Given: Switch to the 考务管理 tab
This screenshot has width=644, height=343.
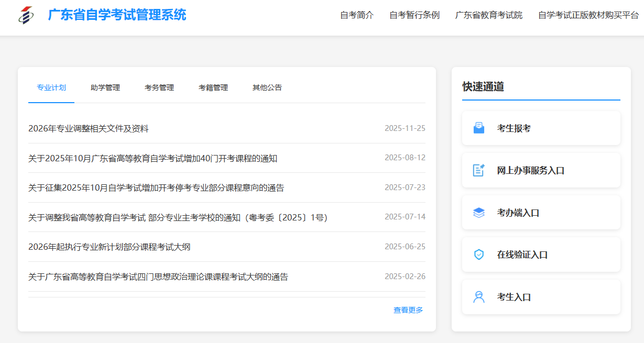Looking at the screenshot, I should coord(159,87).
